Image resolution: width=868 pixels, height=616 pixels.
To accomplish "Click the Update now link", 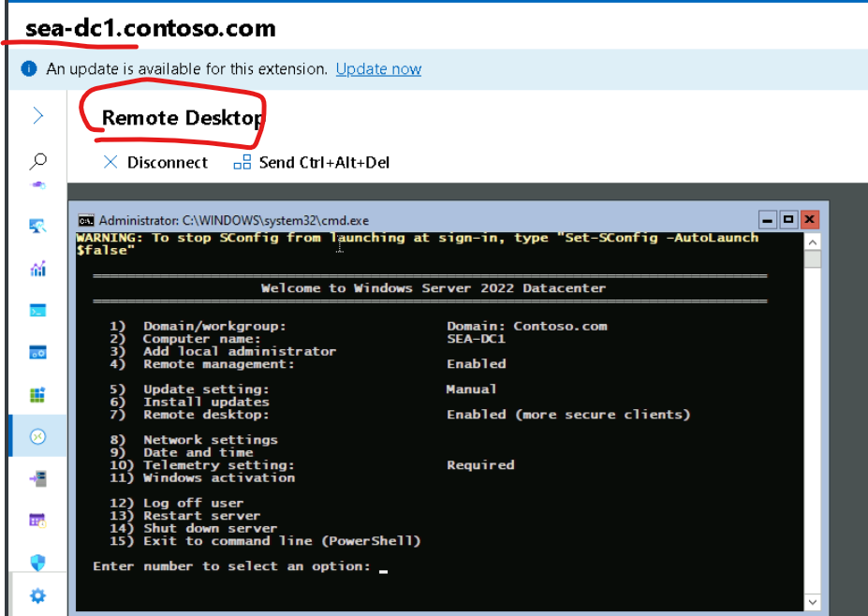I will pyautogui.click(x=378, y=68).
